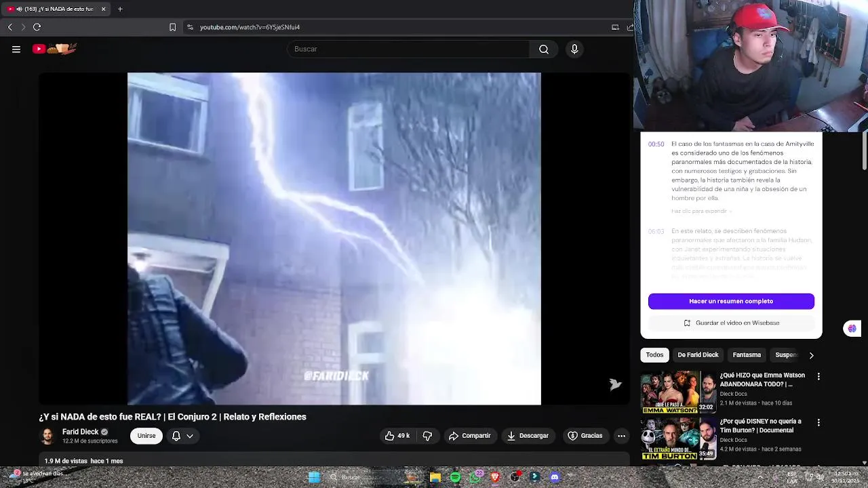868x488 pixels.
Task: Open the YouTube hamburger guide menu
Action: click(x=16, y=49)
